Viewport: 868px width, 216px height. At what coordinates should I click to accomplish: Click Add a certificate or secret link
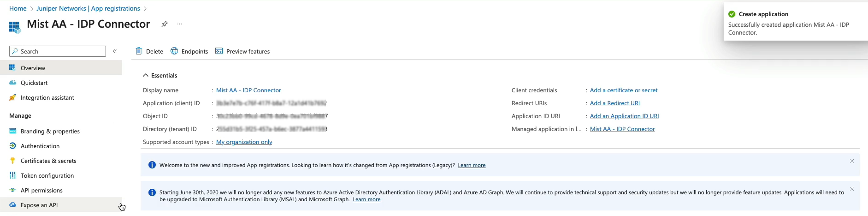tap(624, 90)
